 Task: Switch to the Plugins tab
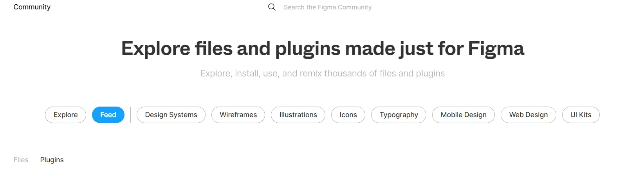[52, 160]
